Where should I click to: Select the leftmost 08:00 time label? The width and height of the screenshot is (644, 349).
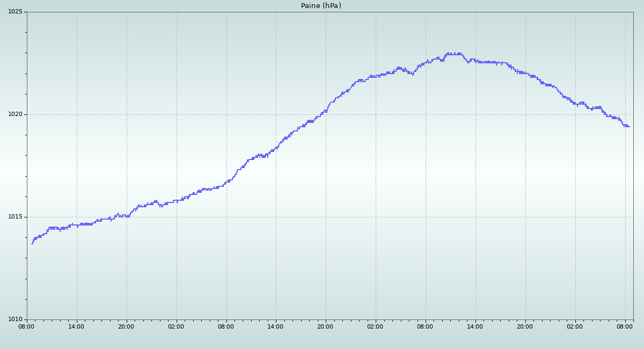coord(26,326)
